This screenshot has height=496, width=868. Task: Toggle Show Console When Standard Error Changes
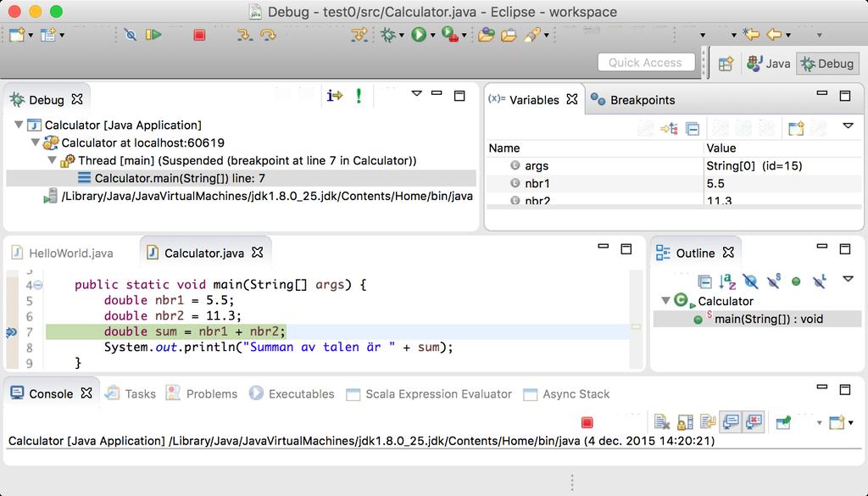point(754,423)
